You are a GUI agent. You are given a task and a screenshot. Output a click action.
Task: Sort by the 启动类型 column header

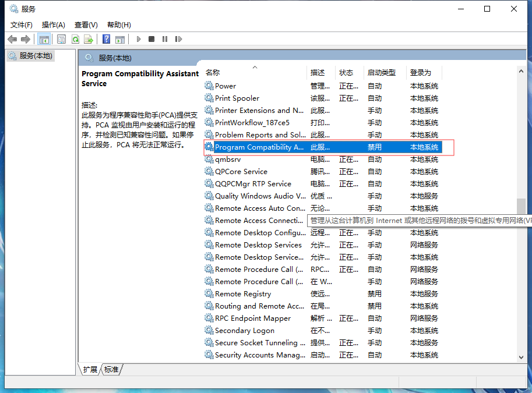pyautogui.click(x=381, y=73)
